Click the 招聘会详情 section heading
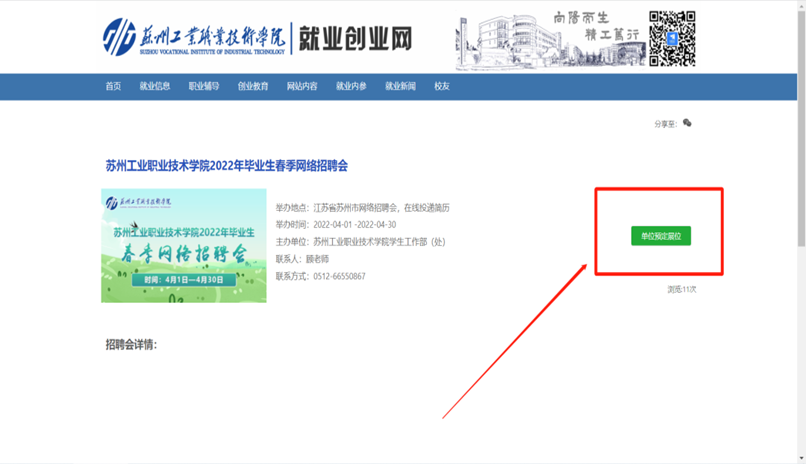 (x=131, y=345)
